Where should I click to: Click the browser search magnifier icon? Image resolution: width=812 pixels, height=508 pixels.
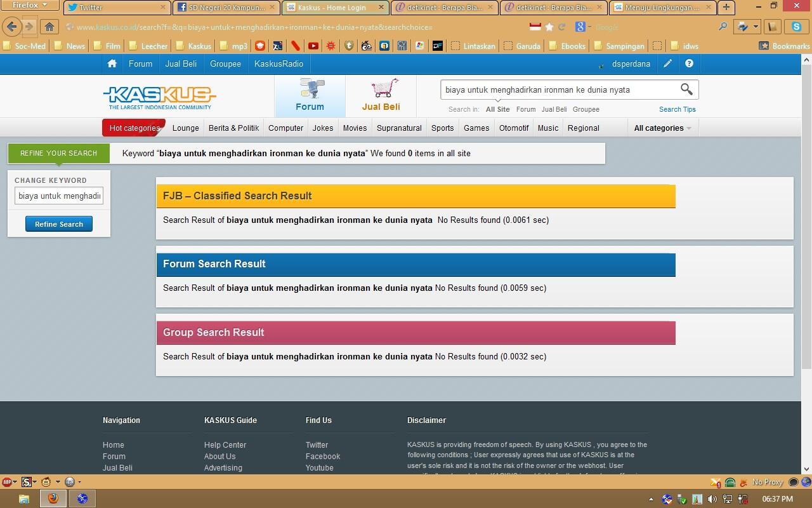click(723, 27)
